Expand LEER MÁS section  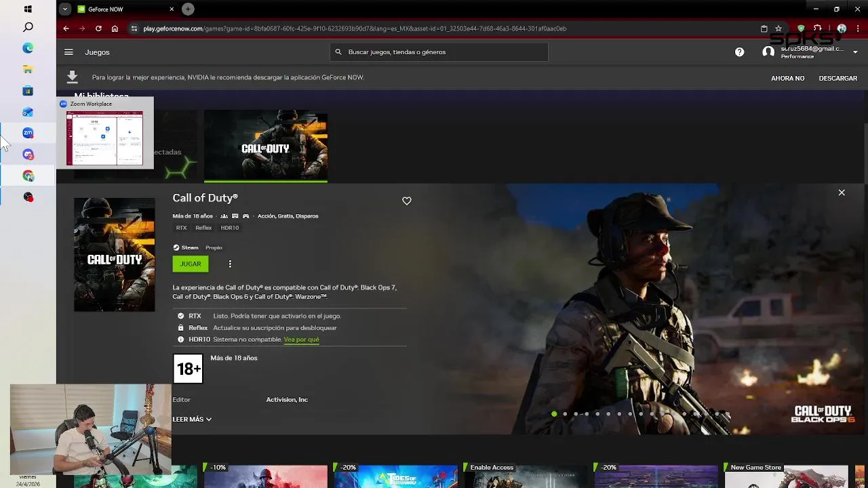[x=192, y=420]
